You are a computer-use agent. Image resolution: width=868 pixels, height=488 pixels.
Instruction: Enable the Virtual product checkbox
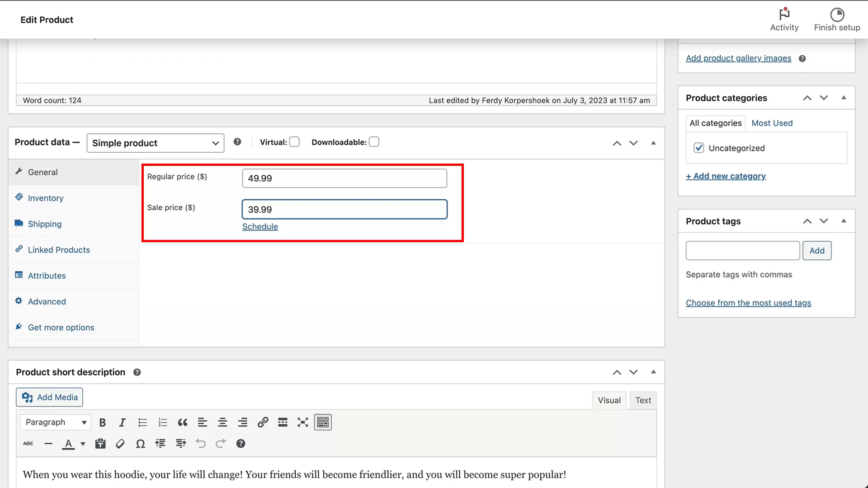(294, 141)
